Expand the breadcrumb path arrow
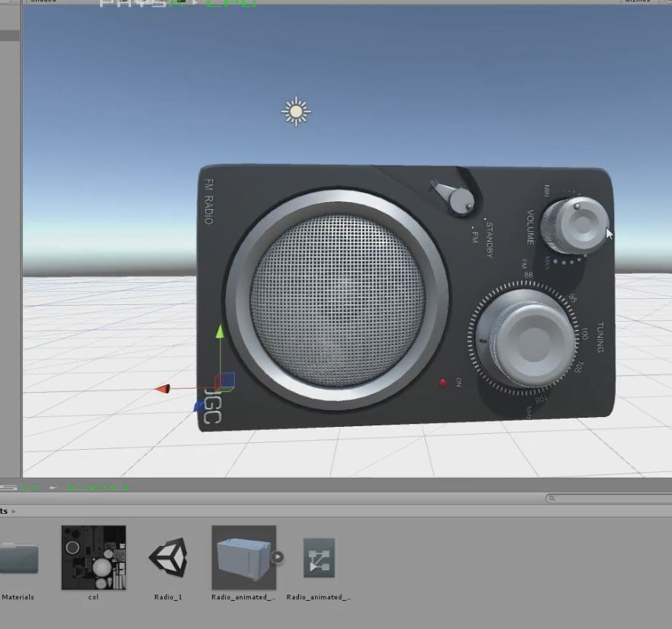The width and height of the screenshot is (672, 629). (14, 511)
